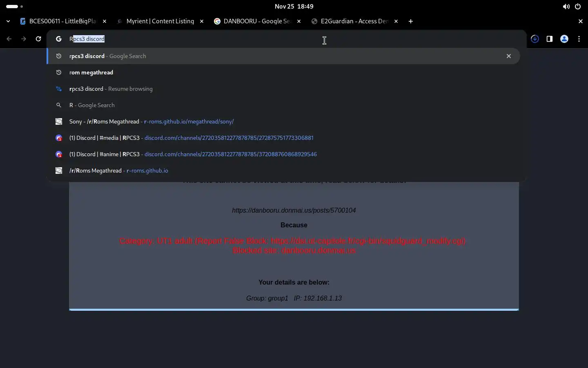
Task: Open the Activities workspace indicator
Action: pos(14,7)
